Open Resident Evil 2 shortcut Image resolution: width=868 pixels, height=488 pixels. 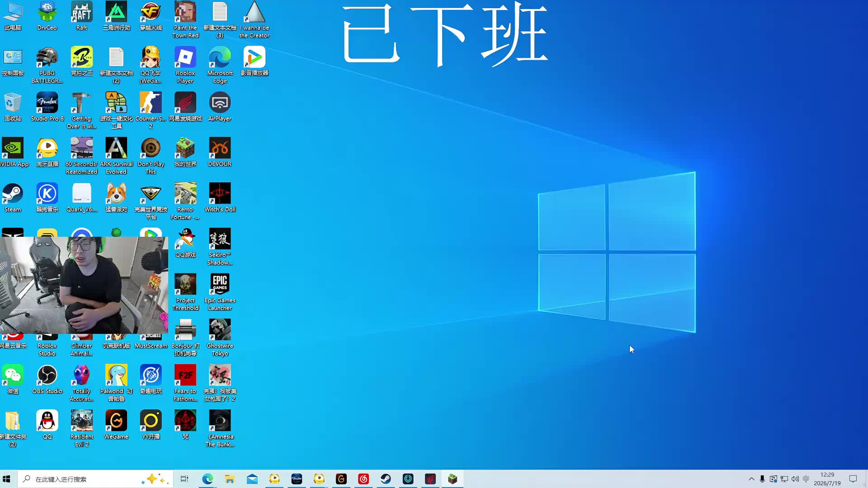coord(81,429)
